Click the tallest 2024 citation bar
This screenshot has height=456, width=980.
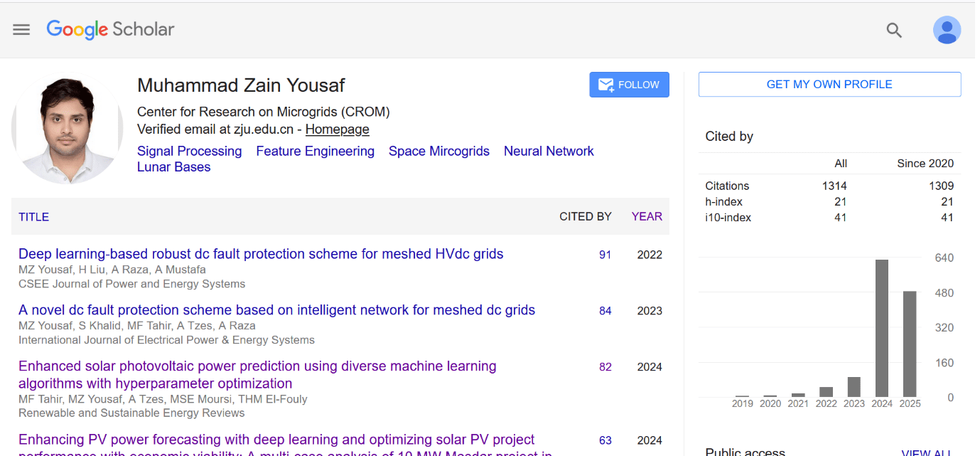click(x=883, y=327)
